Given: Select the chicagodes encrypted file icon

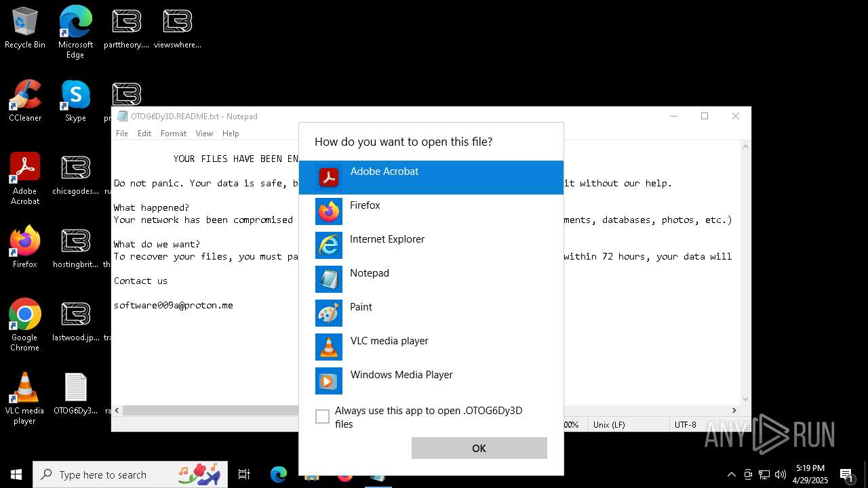Looking at the screenshot, I should tap(75, 175).
